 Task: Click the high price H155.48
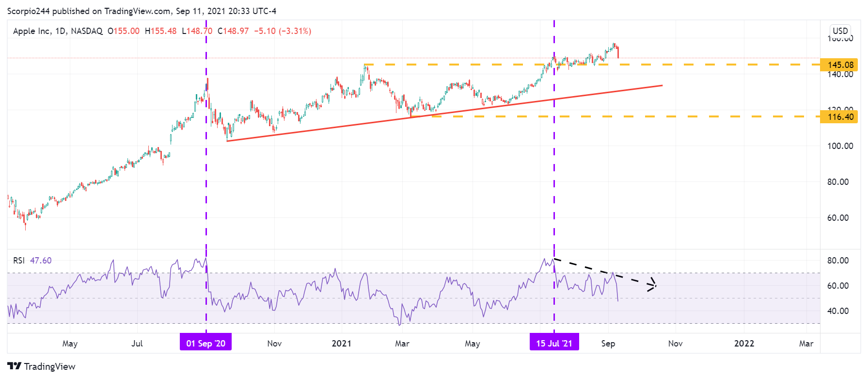(x=161, y=31)
